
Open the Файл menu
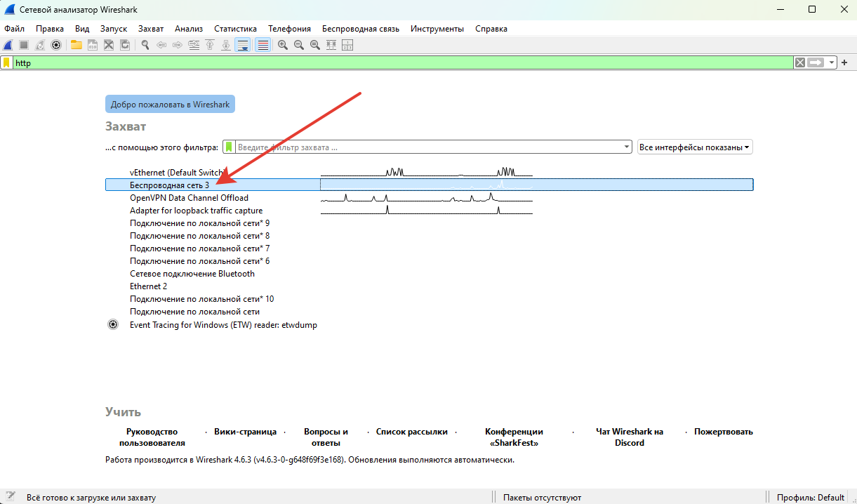tap(15, 29)
